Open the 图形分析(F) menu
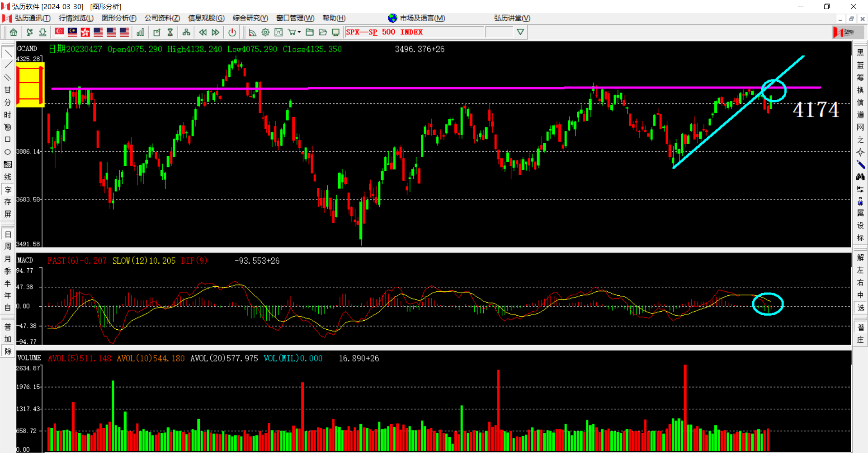 point(119,18)
